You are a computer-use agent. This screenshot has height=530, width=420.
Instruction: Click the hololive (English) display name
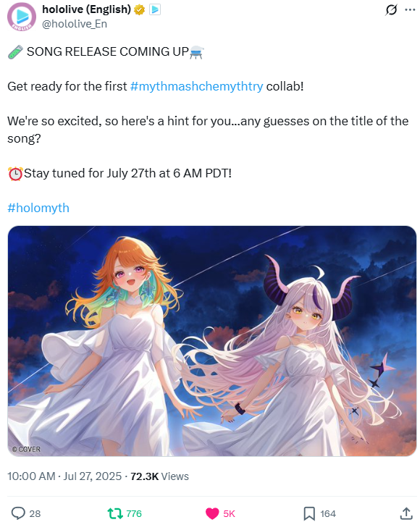[87, 9]
